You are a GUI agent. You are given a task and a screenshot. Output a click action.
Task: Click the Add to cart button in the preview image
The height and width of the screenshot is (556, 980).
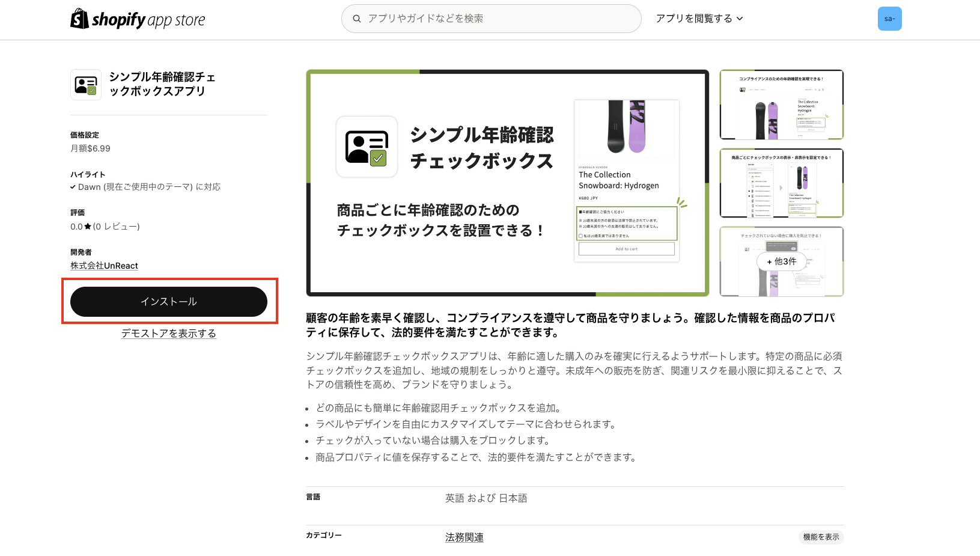click(x=626, y=249)
